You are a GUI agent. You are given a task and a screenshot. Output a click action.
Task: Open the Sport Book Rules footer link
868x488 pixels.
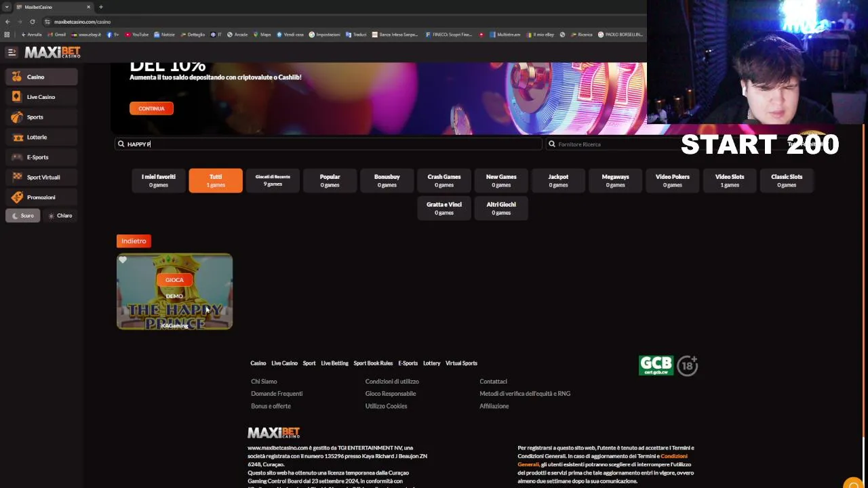tap(373, 363)
